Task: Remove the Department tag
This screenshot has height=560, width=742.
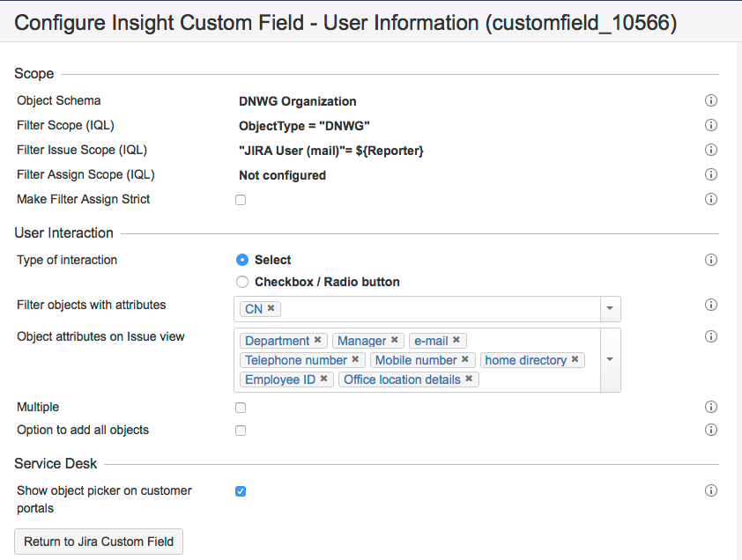Action: [x=318, y=341]
